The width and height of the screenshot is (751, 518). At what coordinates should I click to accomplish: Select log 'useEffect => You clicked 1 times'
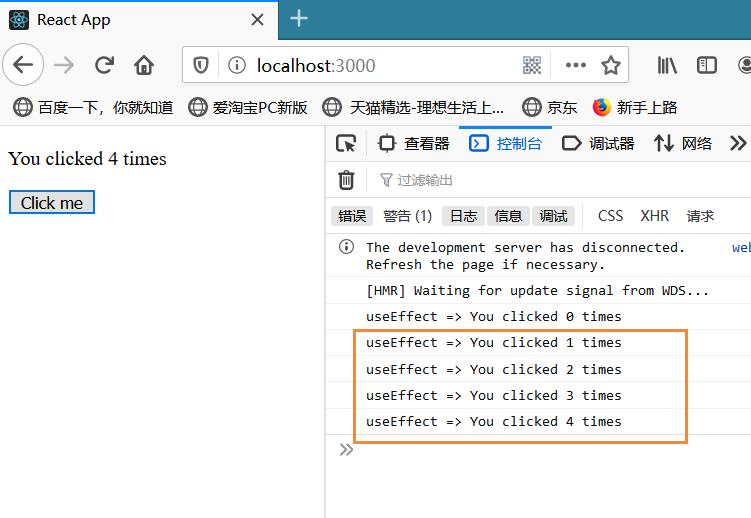coord(493,343)
